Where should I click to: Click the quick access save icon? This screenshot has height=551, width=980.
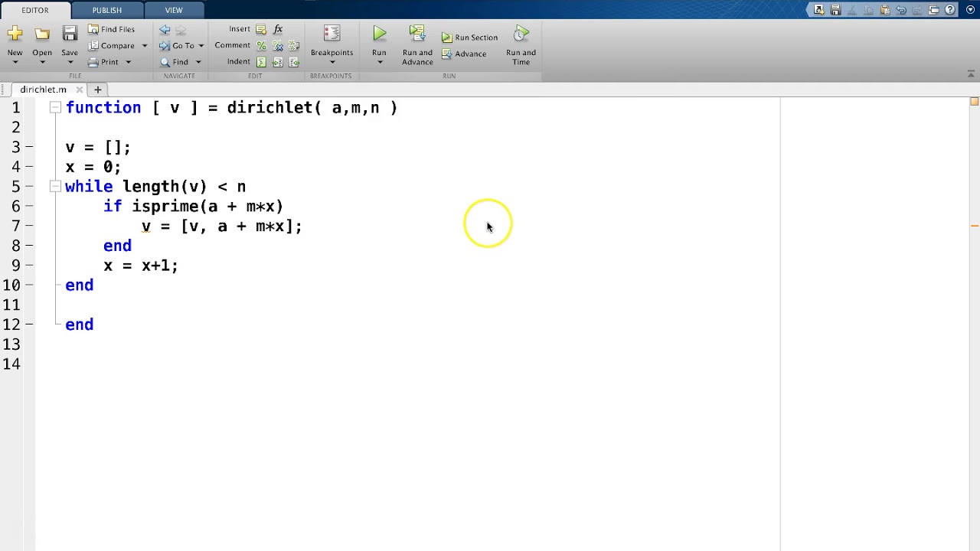click(835, 10)
